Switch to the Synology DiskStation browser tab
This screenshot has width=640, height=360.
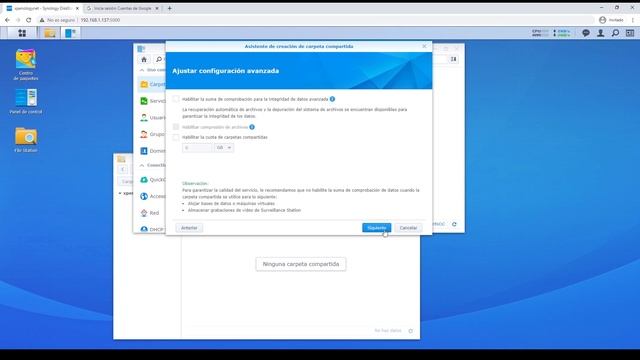click(43, 8)
